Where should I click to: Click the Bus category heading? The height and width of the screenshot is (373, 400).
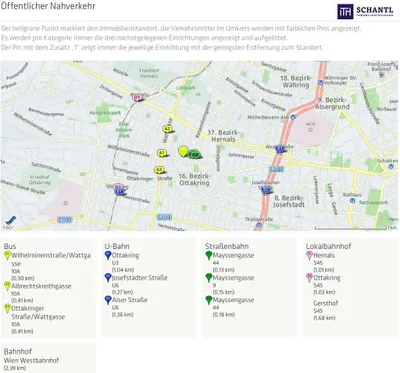point(10,246)
